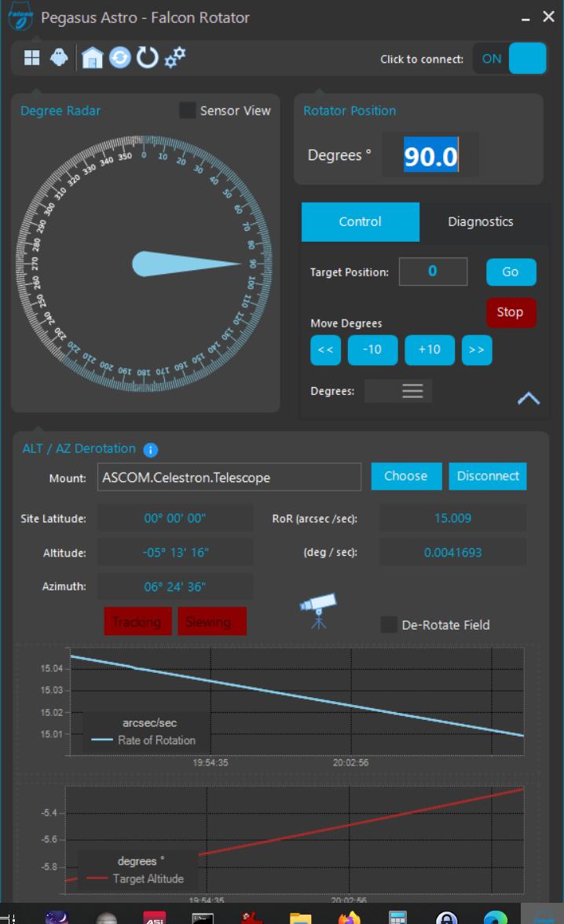Click the +10 degrees button
Screen dimensions: 564x924
click(430, 350)
